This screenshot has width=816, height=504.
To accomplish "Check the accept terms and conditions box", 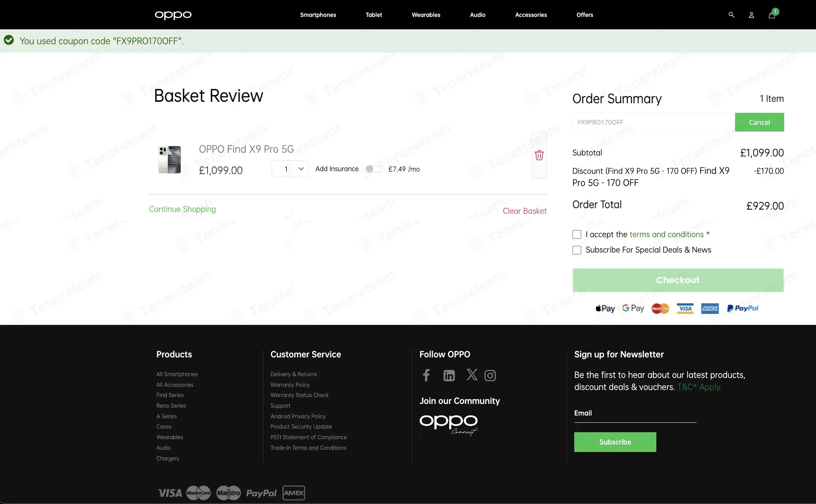I will coord(577,234).
